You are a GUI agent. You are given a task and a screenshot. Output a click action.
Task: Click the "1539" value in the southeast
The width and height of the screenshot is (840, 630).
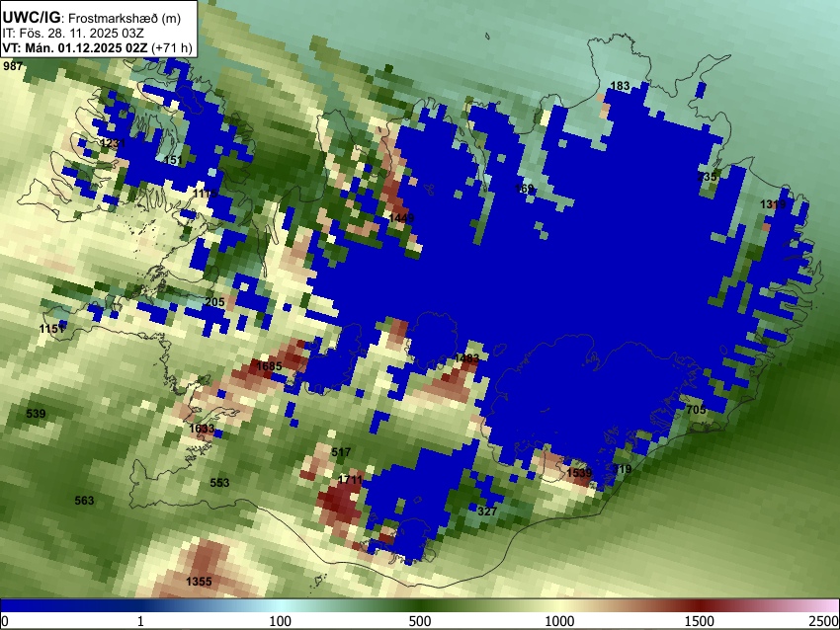pos(580,473)
